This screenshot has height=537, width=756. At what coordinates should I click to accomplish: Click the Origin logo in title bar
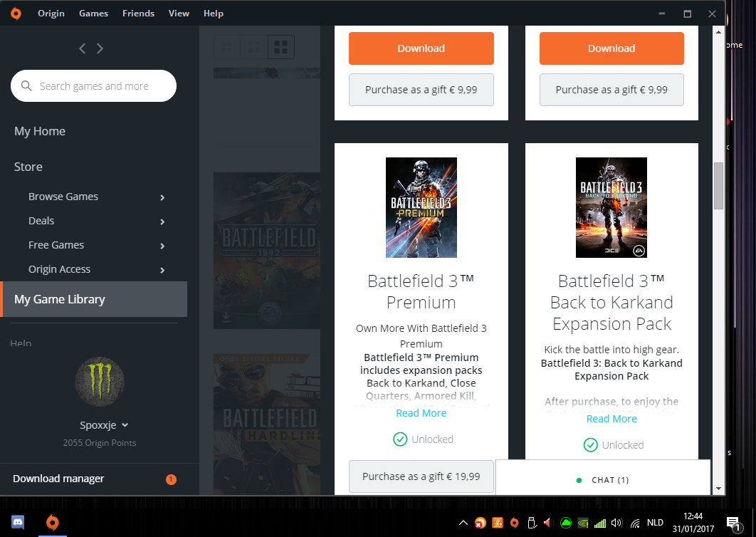click(x=16, y=14)
